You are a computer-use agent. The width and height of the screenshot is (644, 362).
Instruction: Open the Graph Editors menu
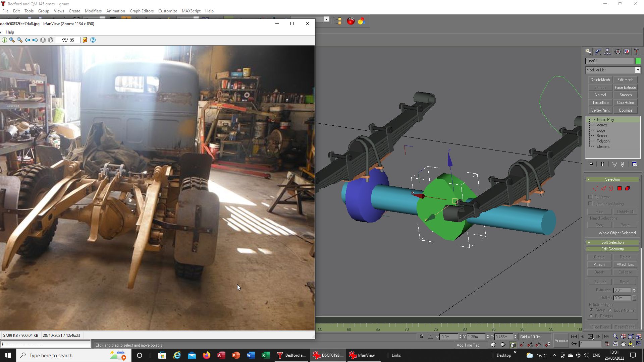142,11
